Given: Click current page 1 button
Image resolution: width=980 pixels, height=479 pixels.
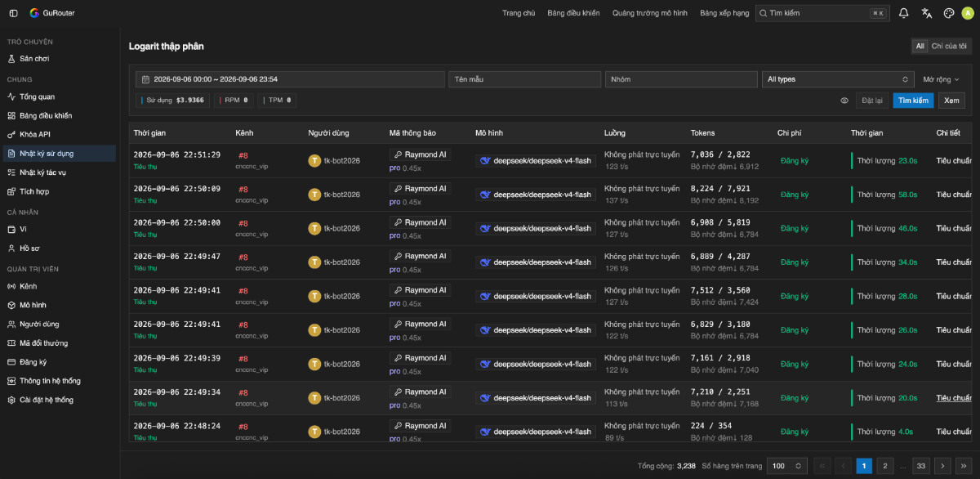Looking at the screenshot, I should point(864,466).
